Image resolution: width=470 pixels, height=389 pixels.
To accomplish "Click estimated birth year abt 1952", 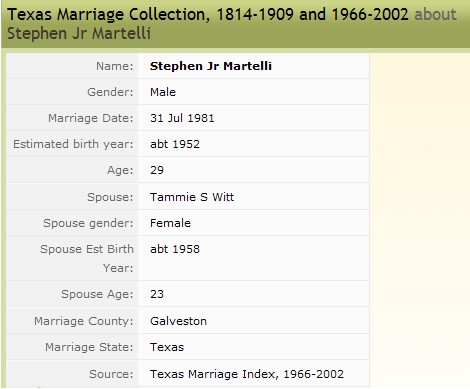I will coord(175,144).
